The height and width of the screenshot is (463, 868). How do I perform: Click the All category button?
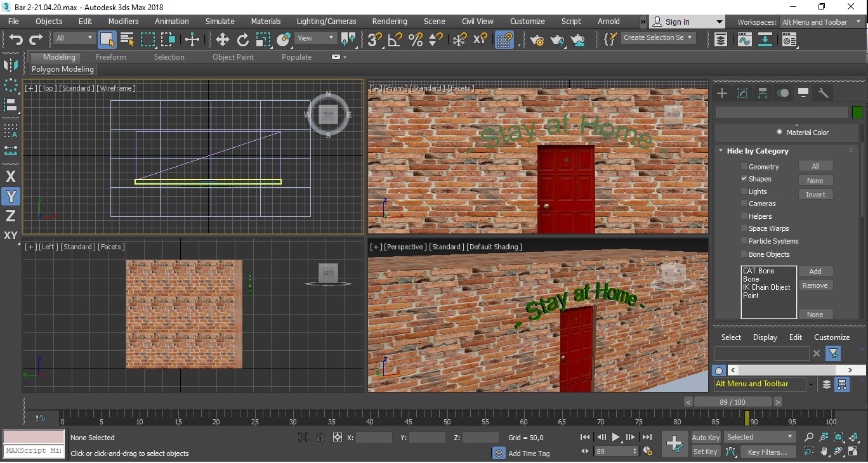815,166
